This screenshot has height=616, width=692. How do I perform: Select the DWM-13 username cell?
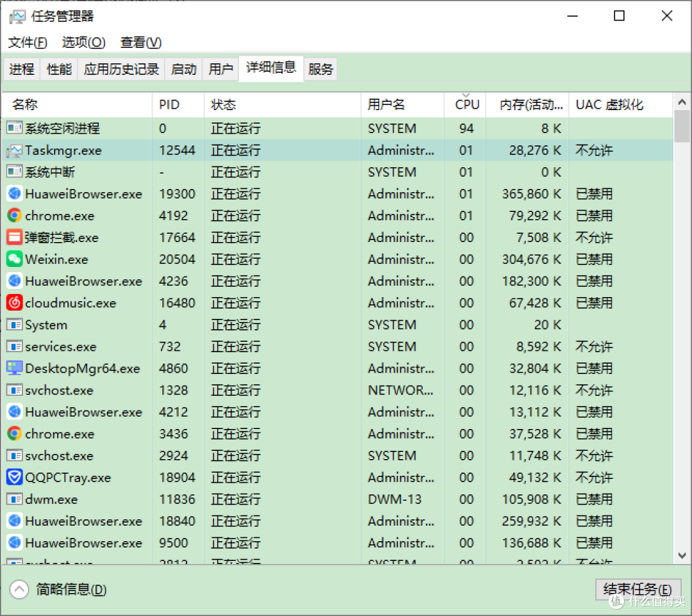[x=395, y=499]
